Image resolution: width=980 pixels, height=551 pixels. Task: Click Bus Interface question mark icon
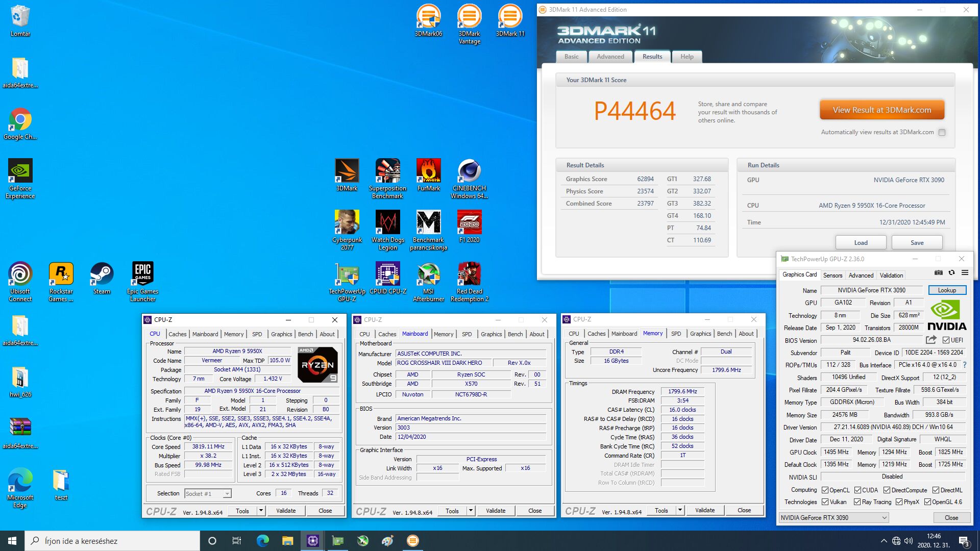[x=965, y=365]
